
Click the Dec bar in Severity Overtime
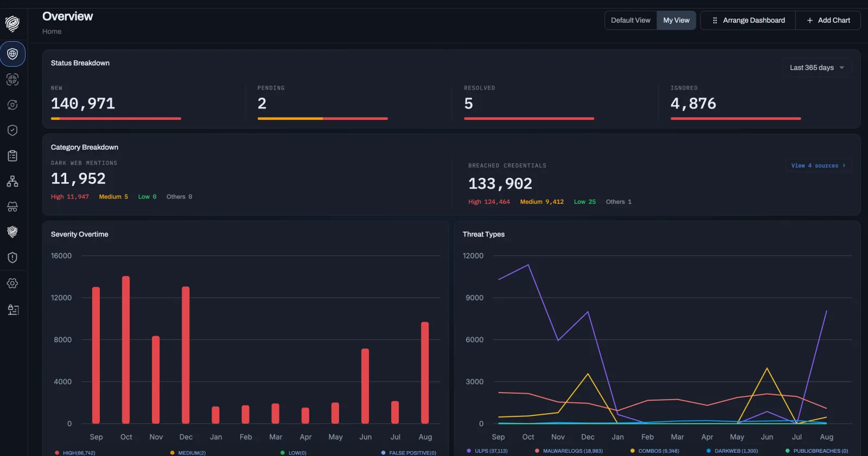point(186,355)
